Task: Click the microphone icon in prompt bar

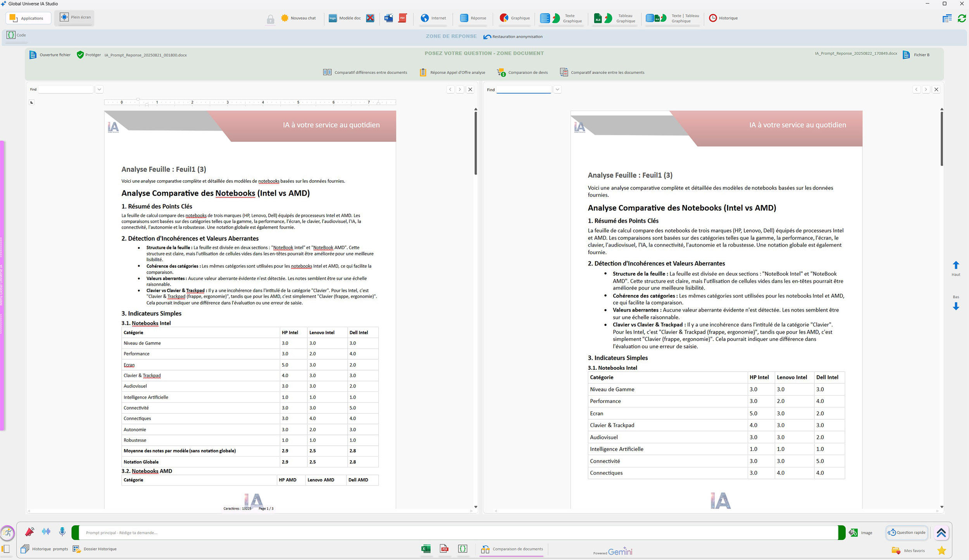Action: click(62, 531)
